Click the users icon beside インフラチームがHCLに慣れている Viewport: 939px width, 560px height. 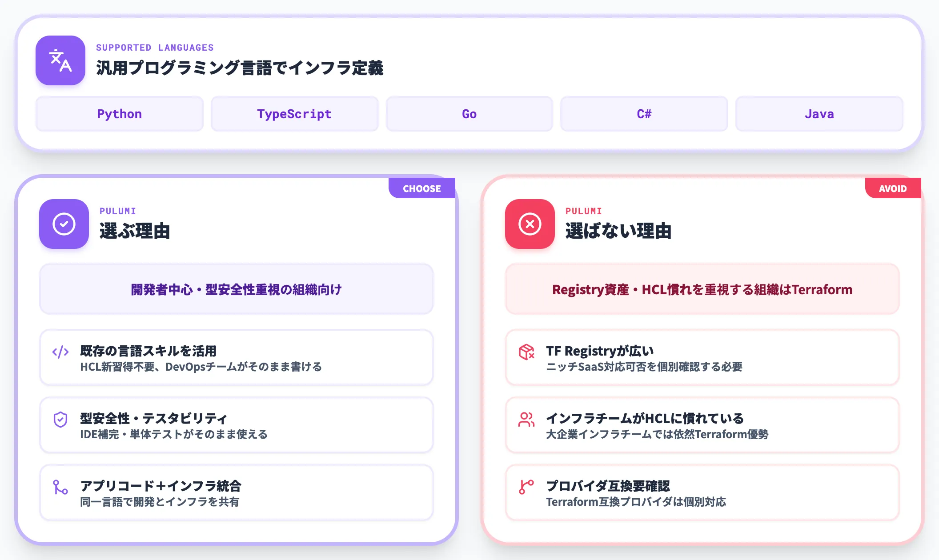pyautogui.click(x=526, y=420)
